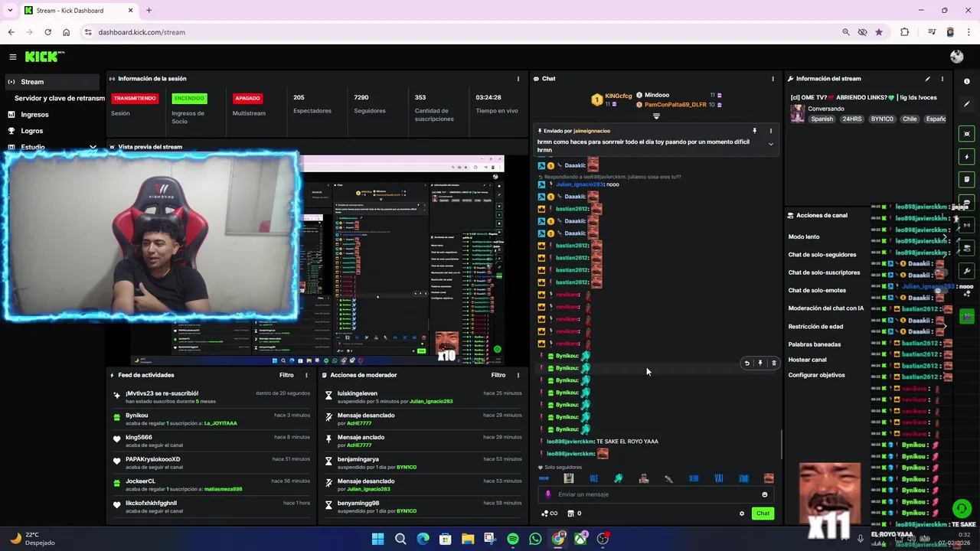Open options menu of Información de la sesión

click(518, 79)
